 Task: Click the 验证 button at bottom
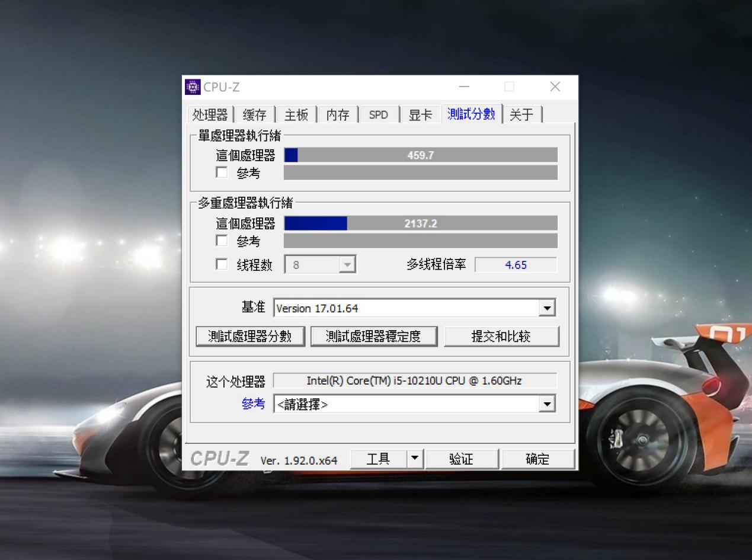462,458
